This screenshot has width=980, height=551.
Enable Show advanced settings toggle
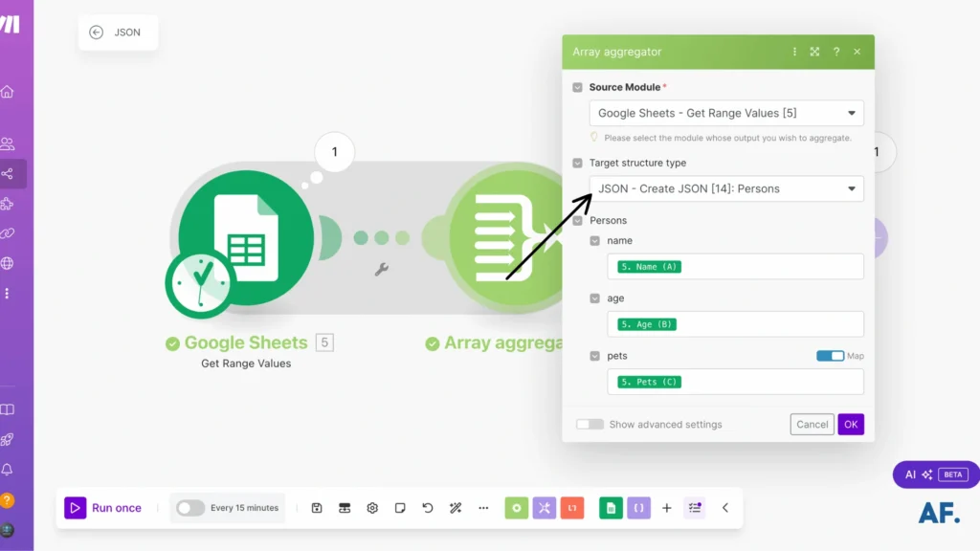590,424
